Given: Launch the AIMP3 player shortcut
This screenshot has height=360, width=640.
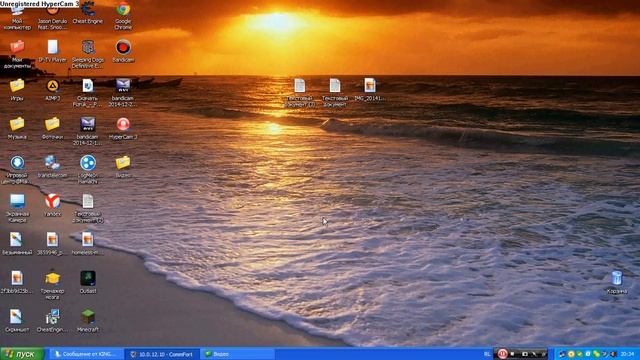Looking at the screenshot, I should tap(52, 90).
